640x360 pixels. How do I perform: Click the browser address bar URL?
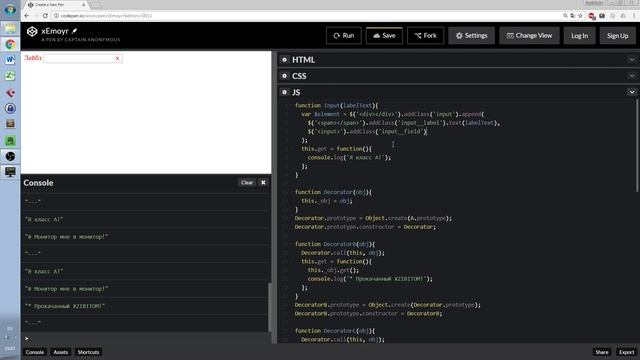point(106,16)
